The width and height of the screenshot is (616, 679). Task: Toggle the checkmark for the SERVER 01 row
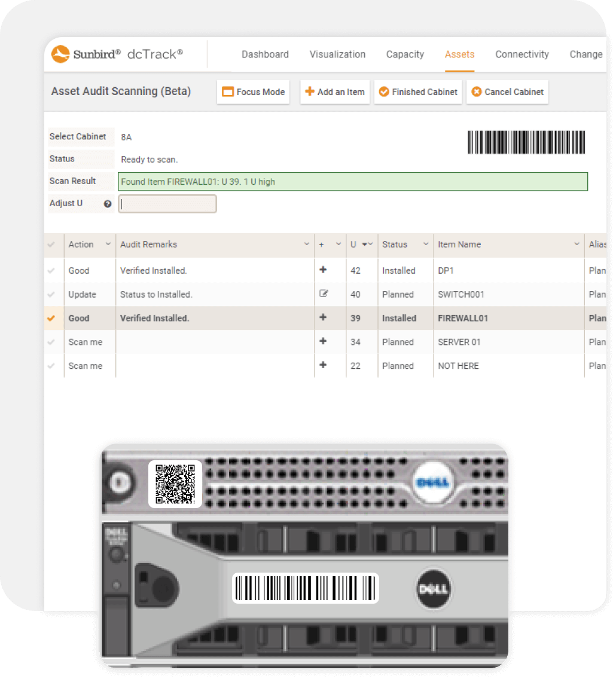click(51, 342)
